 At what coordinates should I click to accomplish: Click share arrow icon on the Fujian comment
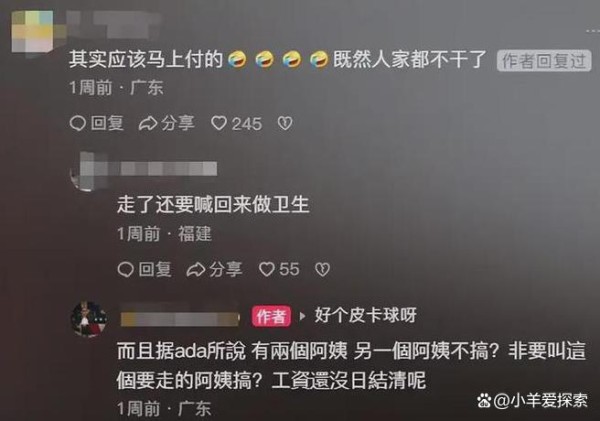click(196, 269)
